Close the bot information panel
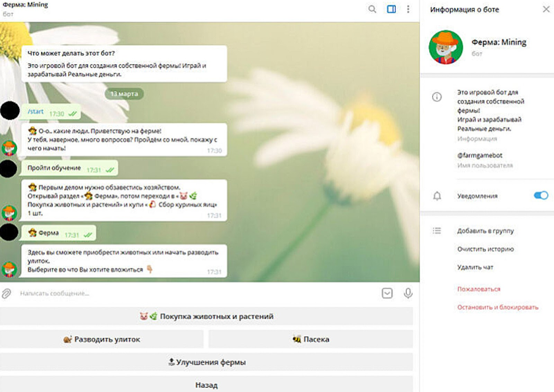Viewport: 554px width, 392px height. pos(546,9)
